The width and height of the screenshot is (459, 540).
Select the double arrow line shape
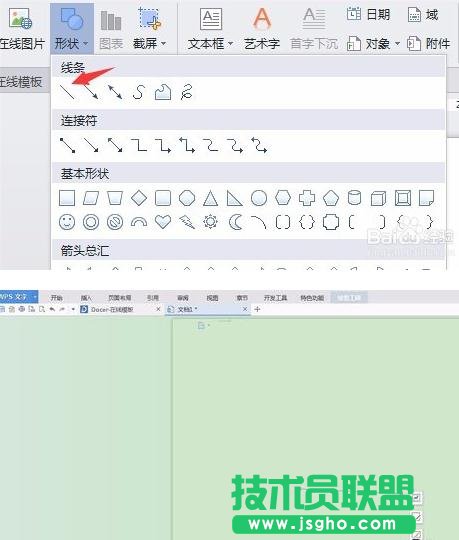coord(115,92)
